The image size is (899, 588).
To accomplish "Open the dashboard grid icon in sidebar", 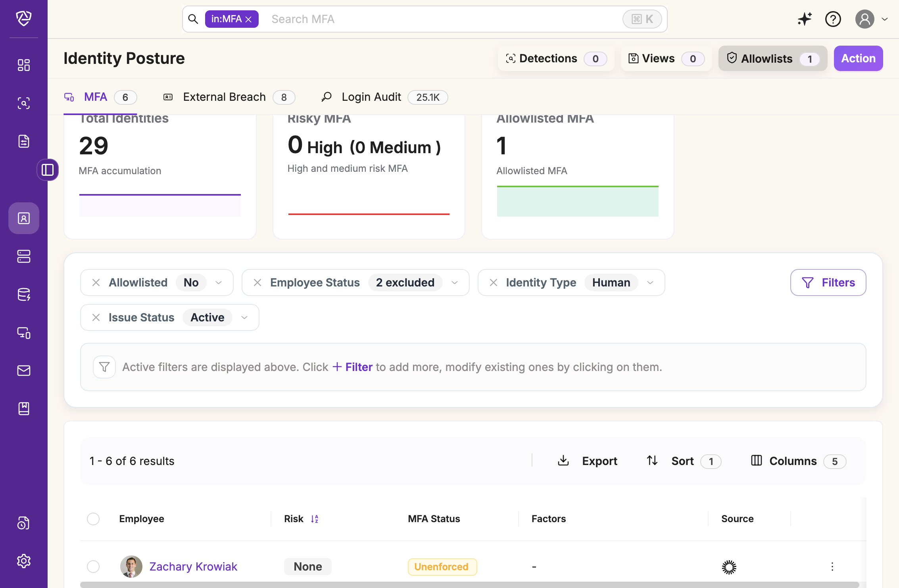I will click(x=24, y=65).
